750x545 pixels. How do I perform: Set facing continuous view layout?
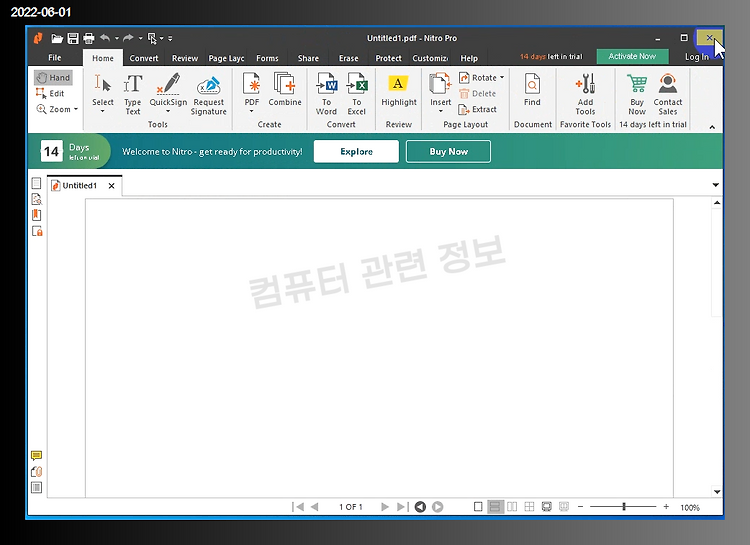pyautogui.click(x=529, y=507)
